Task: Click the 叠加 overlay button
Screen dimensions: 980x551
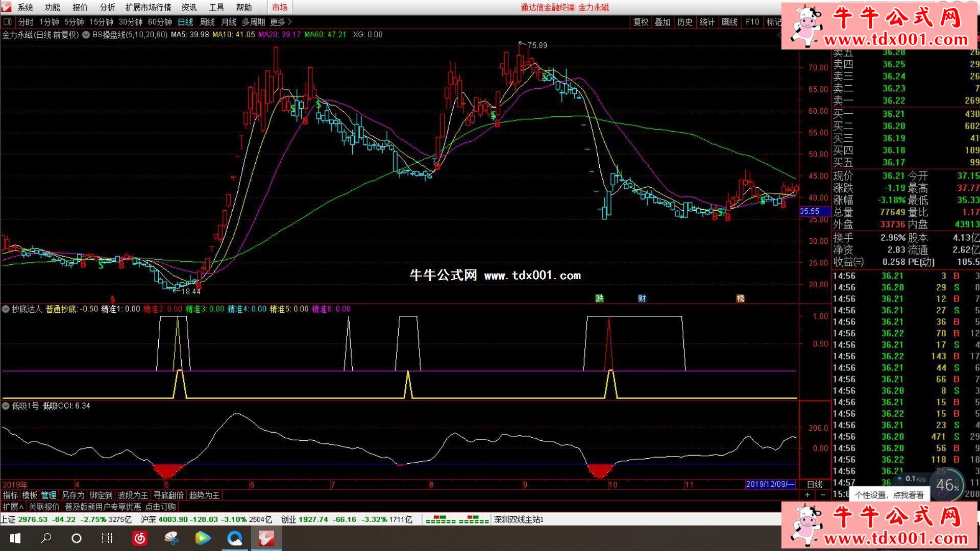Action: [663, 22]
